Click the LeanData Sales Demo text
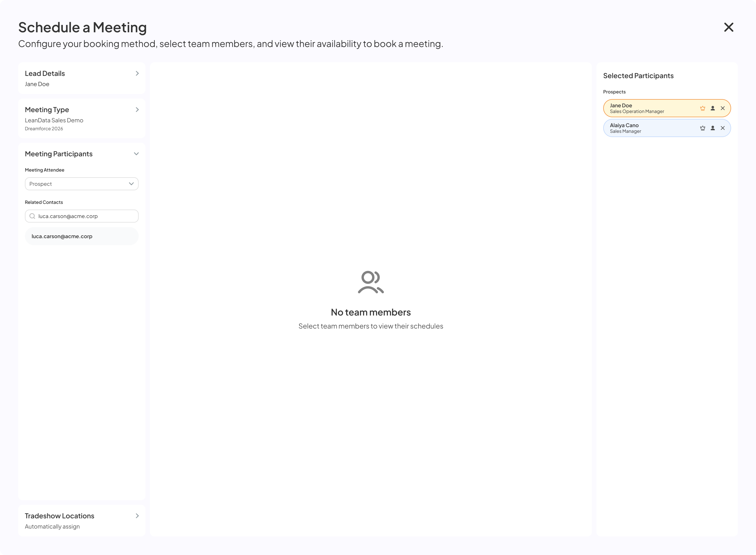Viewport: 756px width, 555px height. pos(54,120)
